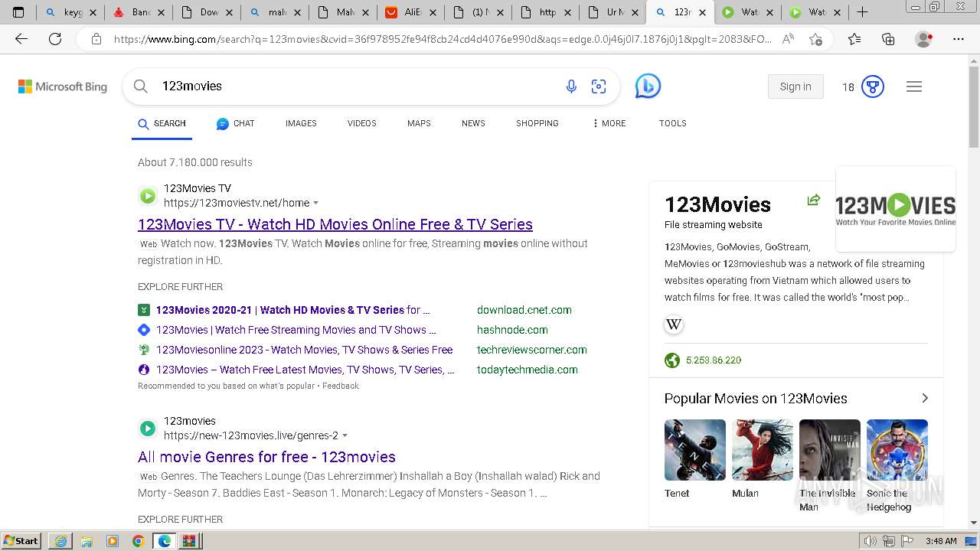Click the Start button
This screenshot has width=980, height=551.
tap(21, 541)
